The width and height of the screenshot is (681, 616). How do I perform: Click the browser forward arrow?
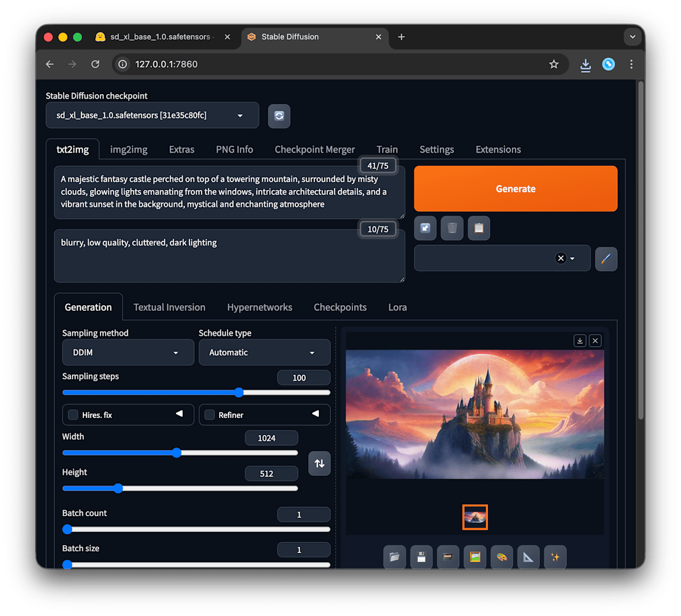[x=72, y=64]
